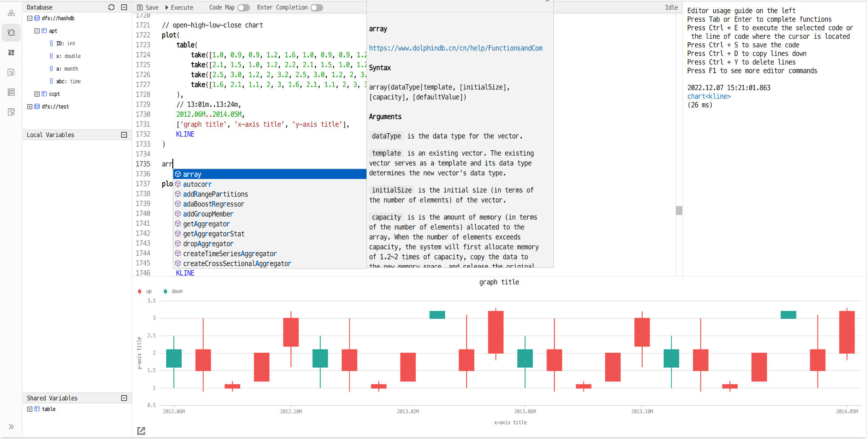Choose createTimeSeriesAggregator suggestion
This screenshot has height=442, width=868.
point(270,254)
